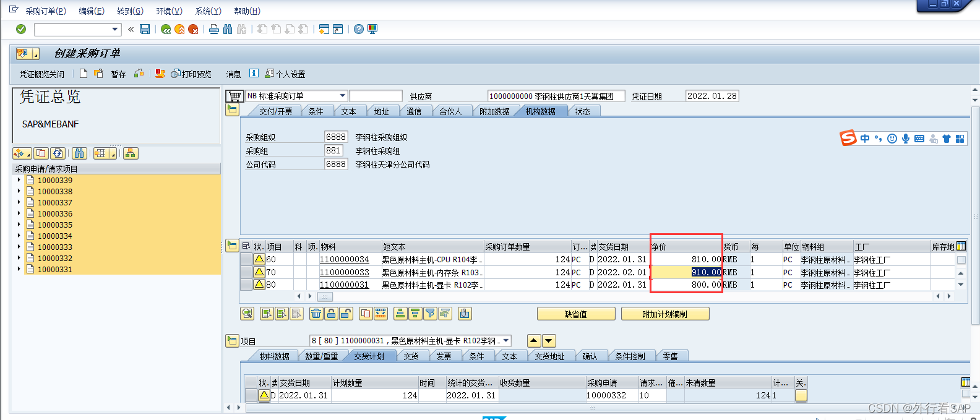Click 凭证概览关闭 button
980x420 pixels.
[41, 74]
